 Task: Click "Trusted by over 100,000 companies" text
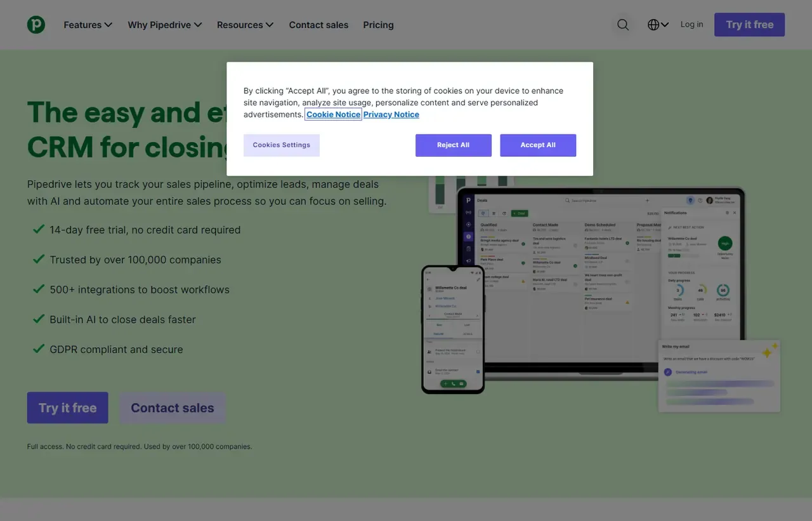[x=136, y=260]
